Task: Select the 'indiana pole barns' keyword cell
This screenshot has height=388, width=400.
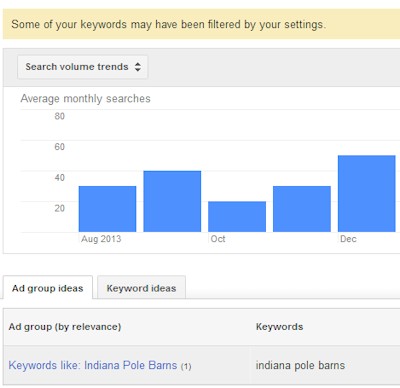Action: (300, 365)
